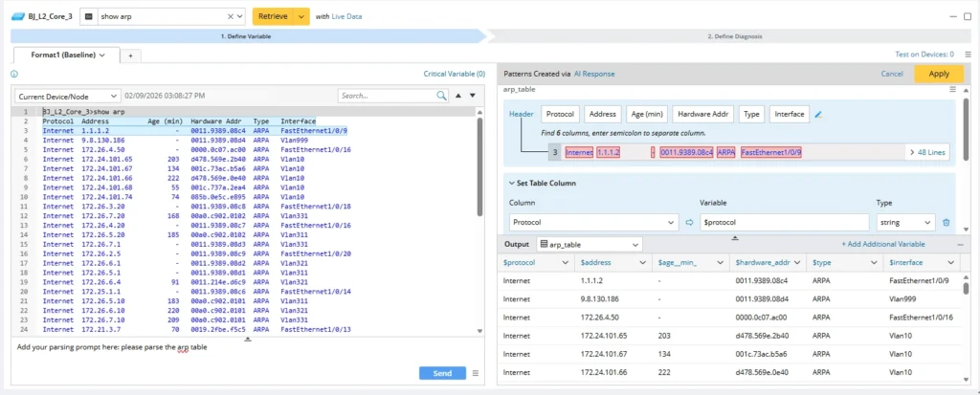Click the edit pencil next to header columns
This screenshot has width=980, height=395.
pos(818,114)
